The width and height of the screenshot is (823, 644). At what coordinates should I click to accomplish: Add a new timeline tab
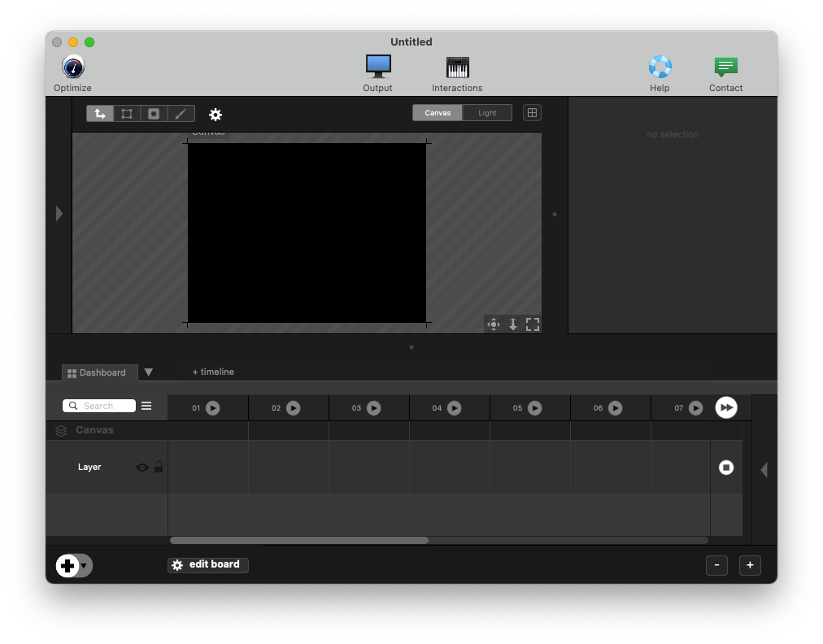click(x=213, y=372)
